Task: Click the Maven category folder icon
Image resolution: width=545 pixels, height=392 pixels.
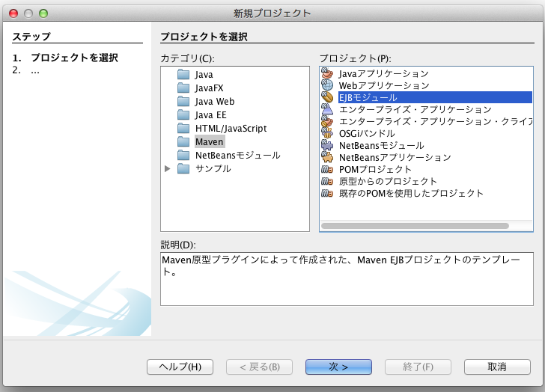Action: point(183,141)
